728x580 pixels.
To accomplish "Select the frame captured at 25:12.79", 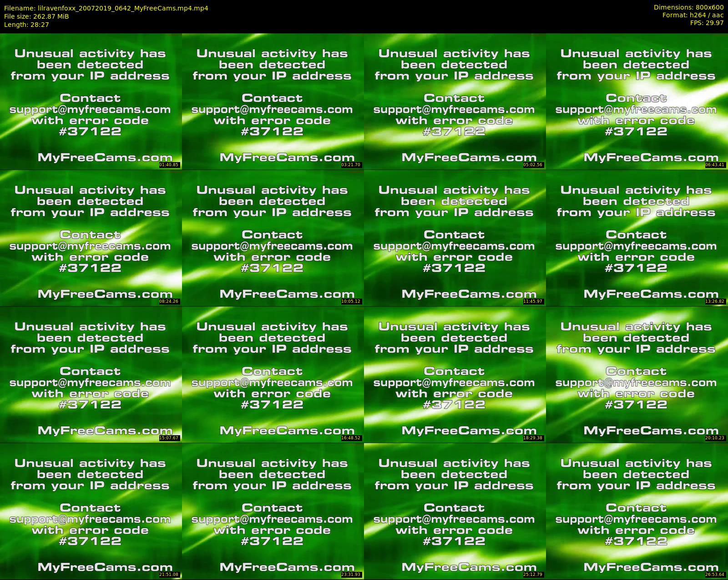I will (x=455, y=511).
